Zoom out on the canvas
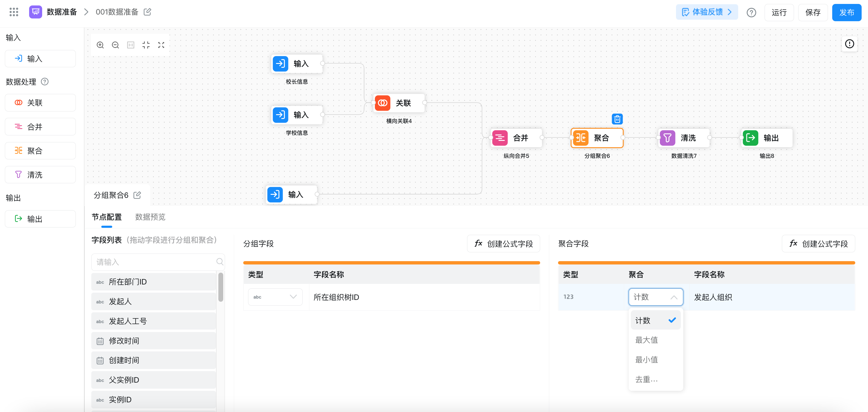Screen dimensions: 868x412 click(x=115, y=45)
